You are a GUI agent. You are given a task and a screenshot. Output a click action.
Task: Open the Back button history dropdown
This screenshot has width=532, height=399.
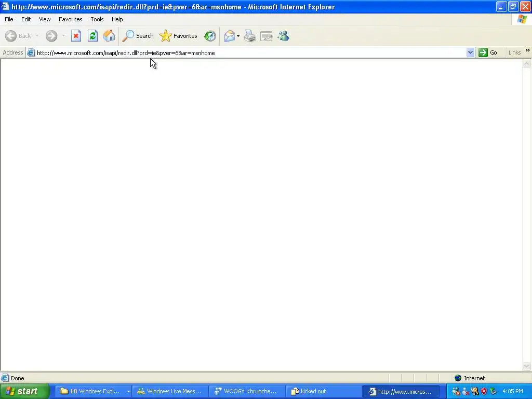pos(37,36)
